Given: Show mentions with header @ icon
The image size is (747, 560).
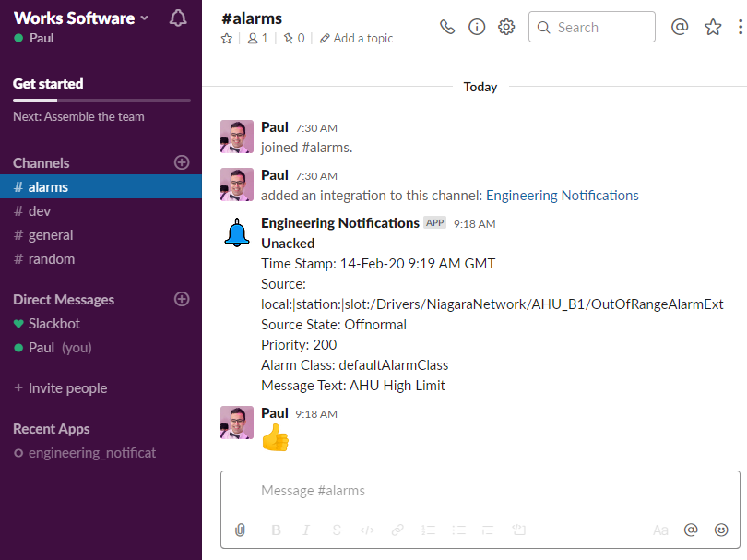Looking at the screenshot, I should point(680,27).
